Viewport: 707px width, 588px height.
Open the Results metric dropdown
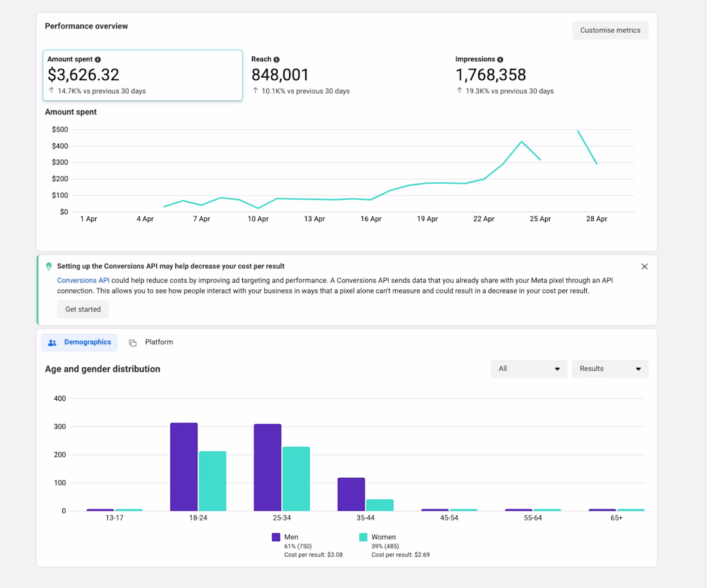[x=610, y=369]
